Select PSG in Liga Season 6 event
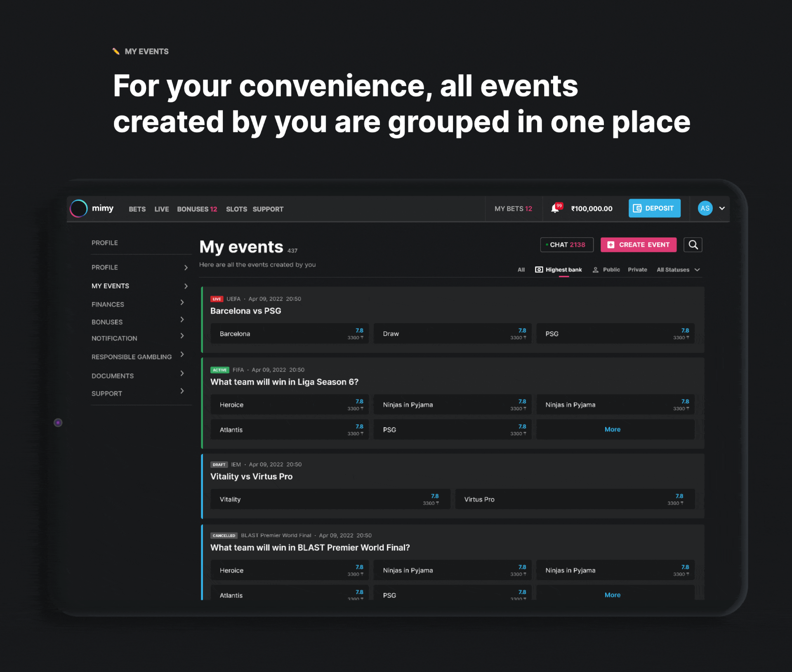The width and height of the screenshot is (792, 672). (453, 430)
